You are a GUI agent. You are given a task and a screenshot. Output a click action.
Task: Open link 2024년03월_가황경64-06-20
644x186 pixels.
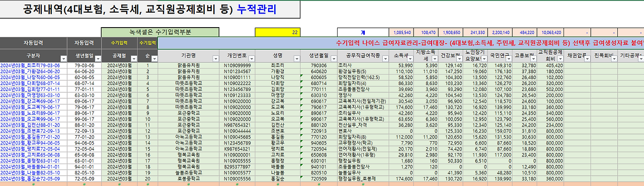[x=30, y=71]
